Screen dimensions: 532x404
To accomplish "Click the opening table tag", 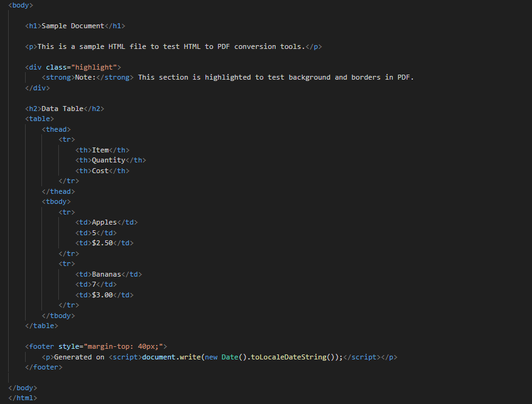I will click(x=39, y=119).
